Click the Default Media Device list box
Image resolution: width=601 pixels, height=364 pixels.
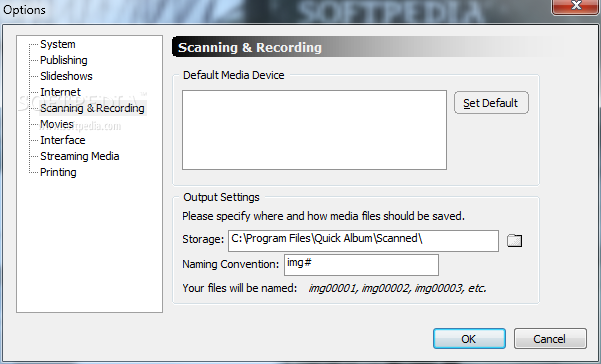314,130
